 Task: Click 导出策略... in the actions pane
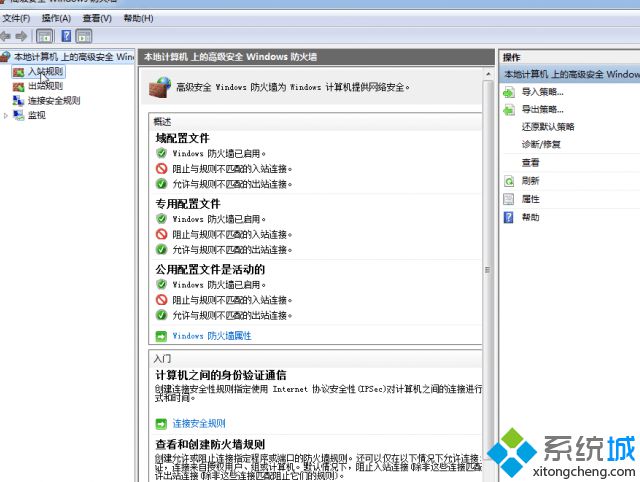(542, 109)
